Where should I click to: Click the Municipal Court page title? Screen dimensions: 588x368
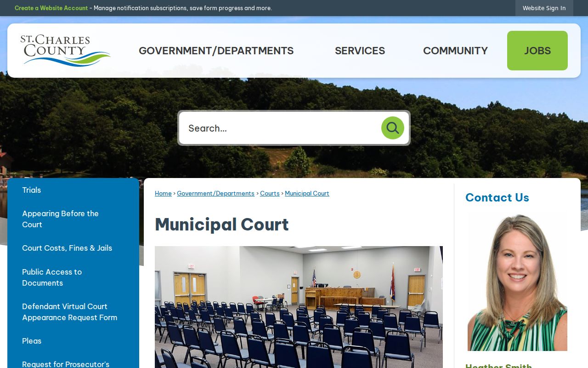click(x=222, y=224)
